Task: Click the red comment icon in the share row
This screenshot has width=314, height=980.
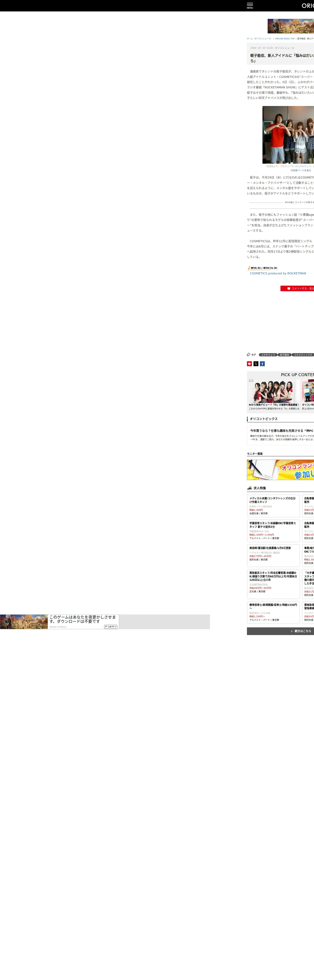Action: point(249,364)
